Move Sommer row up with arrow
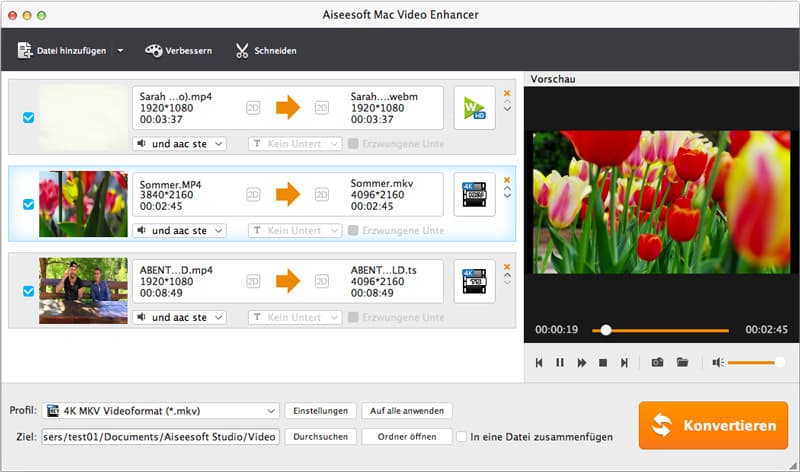The image size is (800, 472). (507, 188)
